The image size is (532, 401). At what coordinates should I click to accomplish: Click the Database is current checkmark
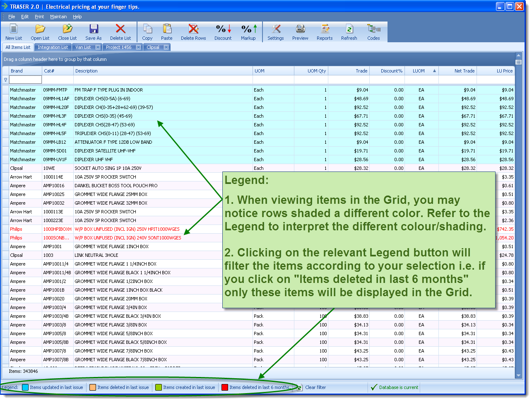tap(374, 387)
